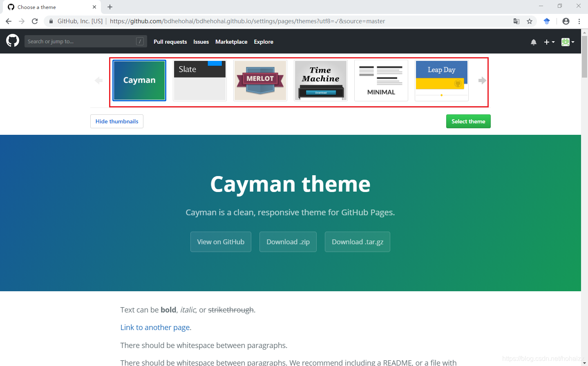588x366 pixels.
Task: Select the Merlot theme thumbnail
Action: coord(260,80)
